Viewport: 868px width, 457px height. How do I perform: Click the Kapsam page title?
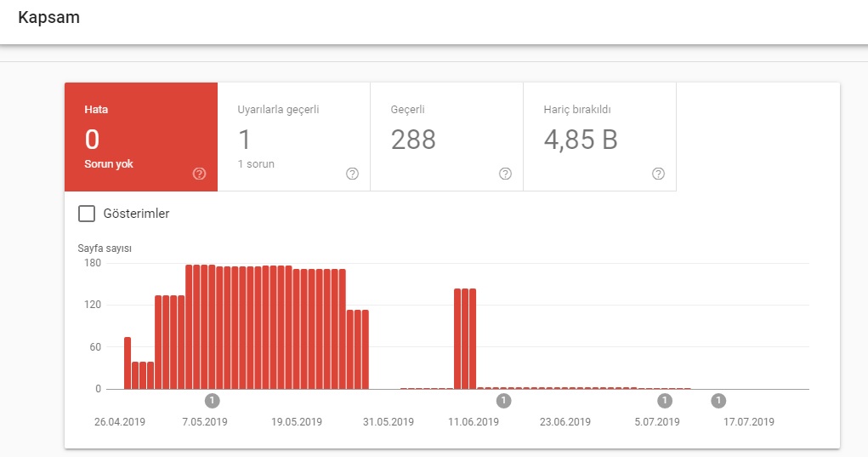point(48,17)
